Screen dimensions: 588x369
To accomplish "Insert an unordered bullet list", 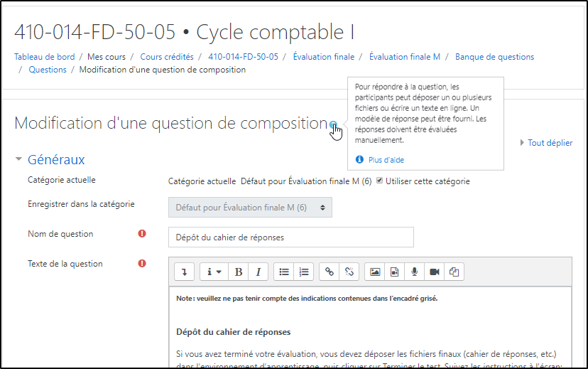I will (x=284, y=272).
